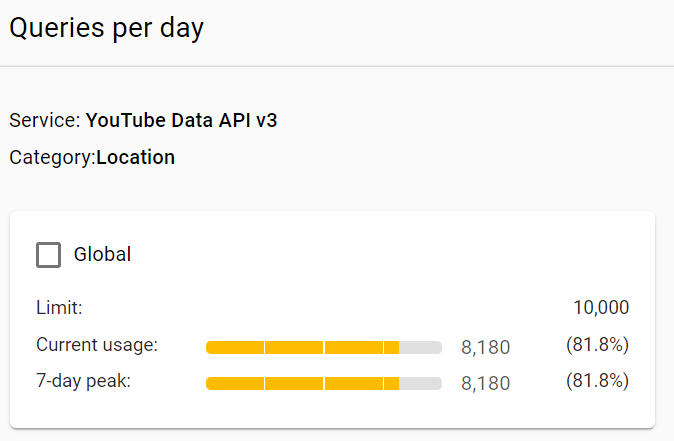Click the divider line below the heading

(x=337, y=66)
